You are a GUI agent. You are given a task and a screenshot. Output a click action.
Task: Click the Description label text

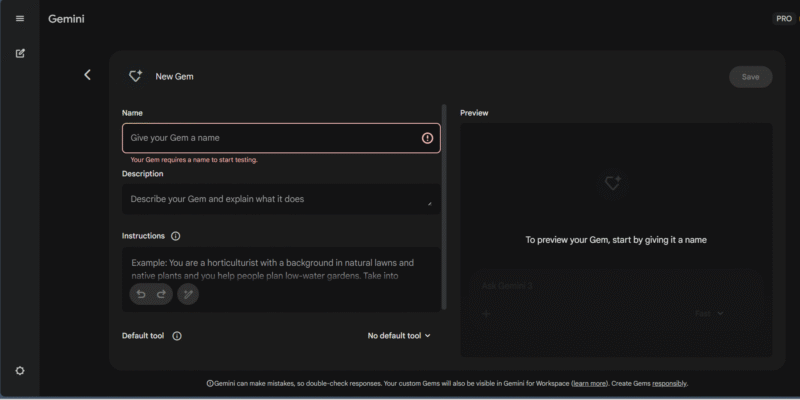pyautogui.click(x=142, y=173)
